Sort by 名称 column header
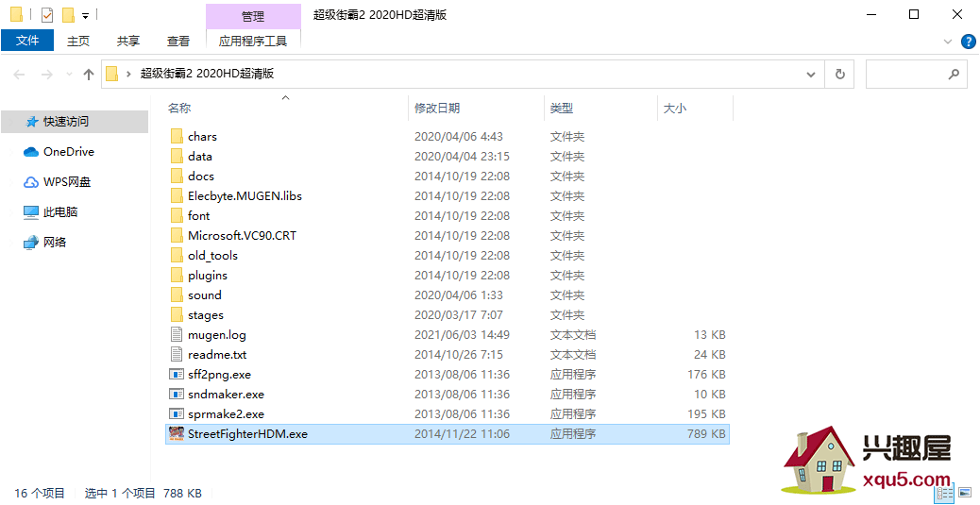The height and width of the screenshot is (505, 980). 179,109
